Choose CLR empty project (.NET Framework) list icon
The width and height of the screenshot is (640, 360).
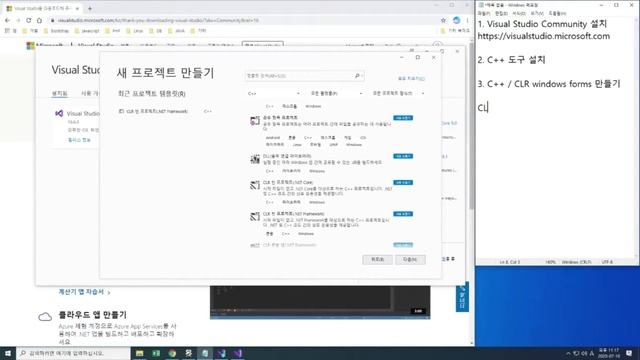click(x=255, y=217)
